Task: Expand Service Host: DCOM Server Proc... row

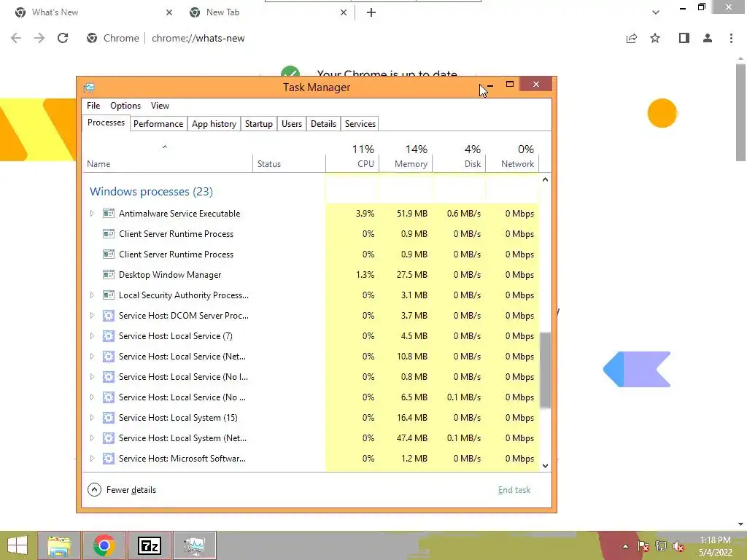Action: coord(92,316)
